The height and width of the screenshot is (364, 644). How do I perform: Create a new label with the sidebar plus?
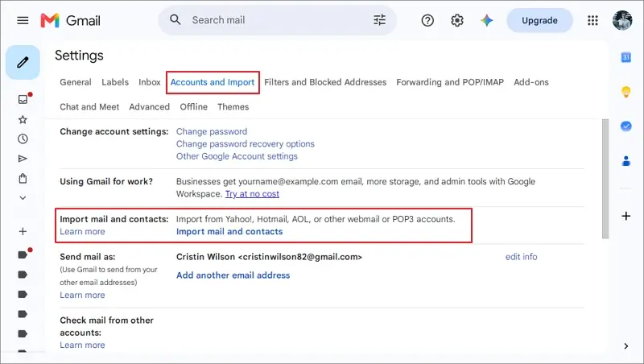tap(23, 231)
